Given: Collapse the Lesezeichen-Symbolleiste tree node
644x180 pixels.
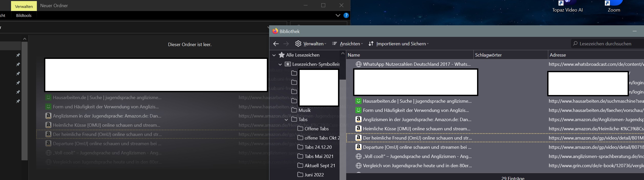Looking at the screenshot, I should (x=280, y=64).
